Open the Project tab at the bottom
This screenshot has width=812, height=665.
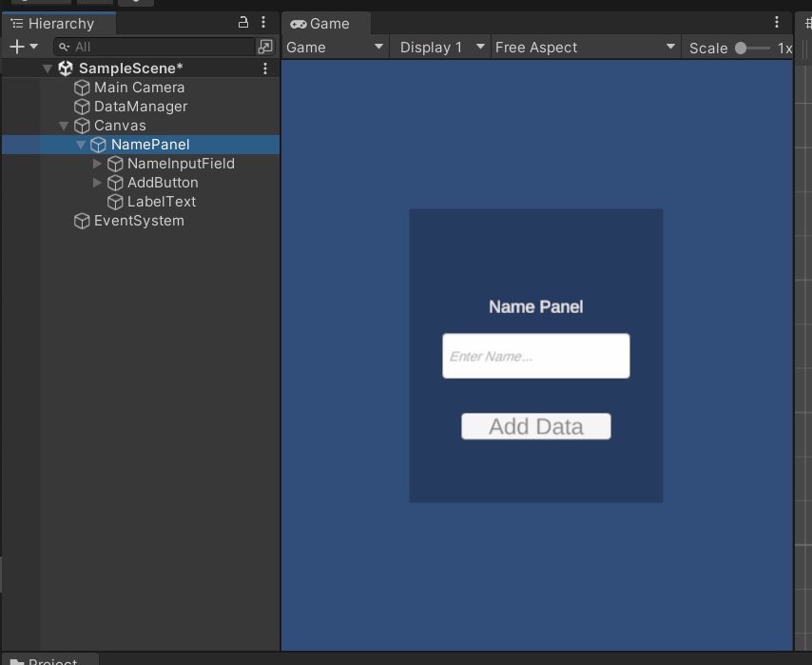[48, 660]
